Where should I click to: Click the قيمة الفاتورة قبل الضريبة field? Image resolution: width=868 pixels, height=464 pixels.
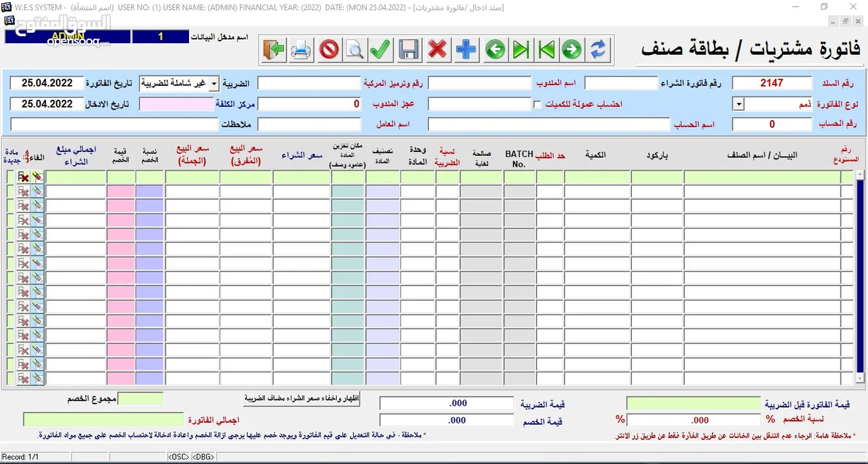coord(694,403)
